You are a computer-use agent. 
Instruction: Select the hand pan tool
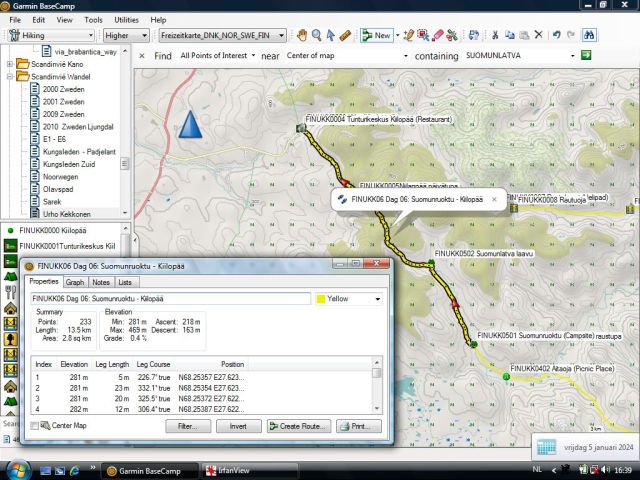point(300,35)
